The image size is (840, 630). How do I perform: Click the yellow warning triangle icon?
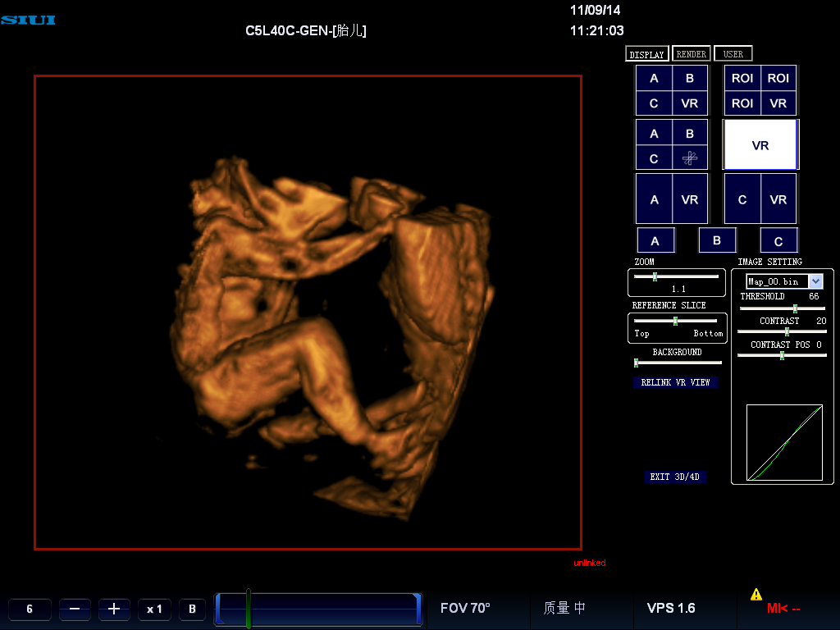point(756,594)
